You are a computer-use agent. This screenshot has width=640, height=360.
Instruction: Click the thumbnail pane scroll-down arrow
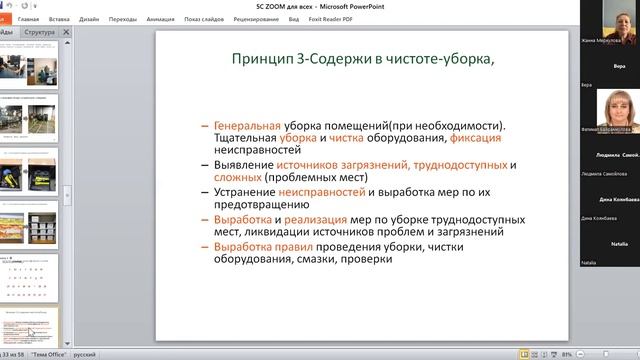coord(67,344)
